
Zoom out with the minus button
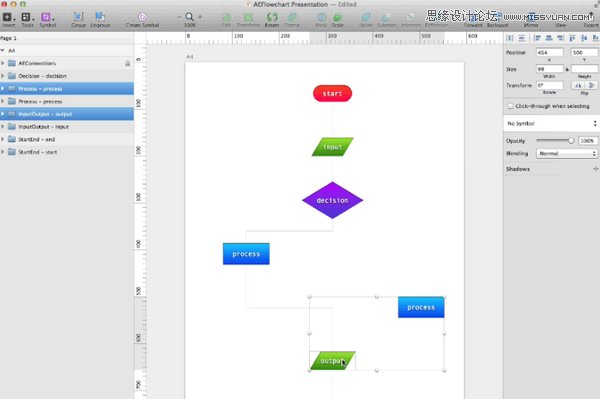click(x=179, y=17)
